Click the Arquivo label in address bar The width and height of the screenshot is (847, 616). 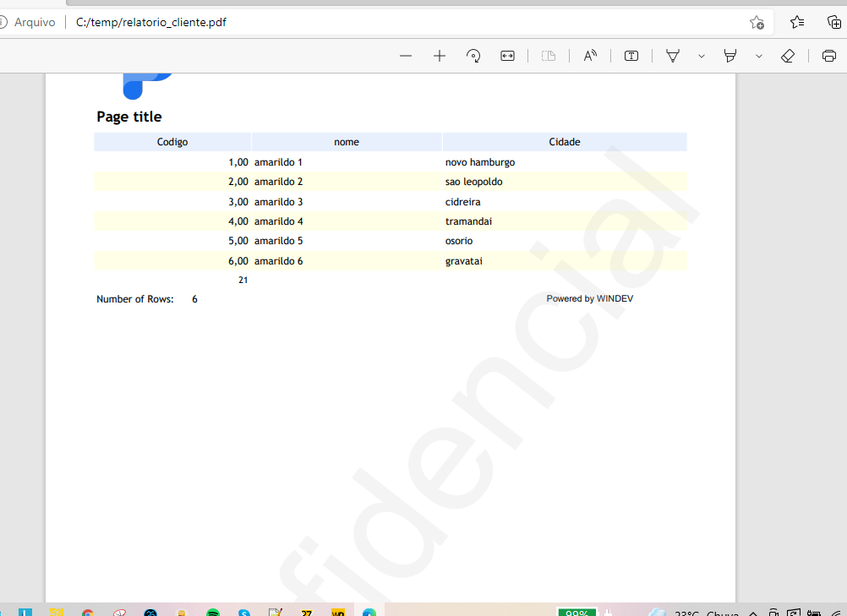pyautogui.click(x=35, y=22)
